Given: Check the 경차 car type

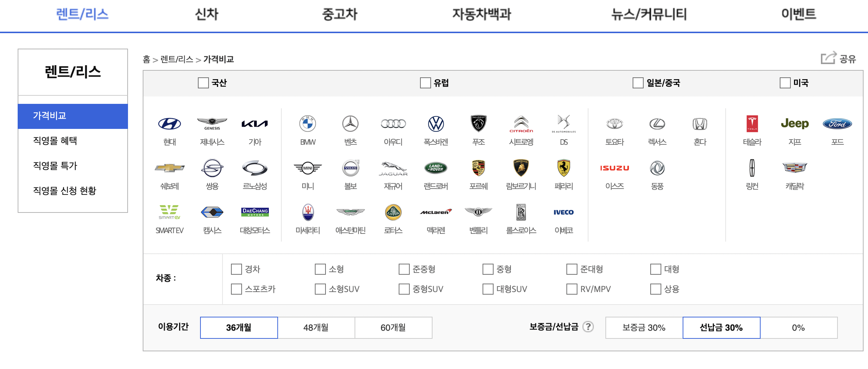Looking at the screenshot, I should [236, 269].
